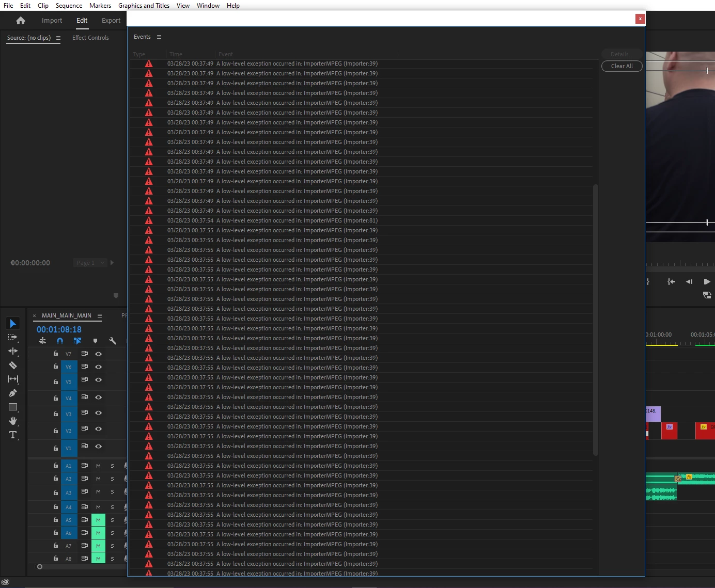Toggle sync lock for track A3
The width and height of the screenshot is (715, 588).
click(x=84, y=491)
